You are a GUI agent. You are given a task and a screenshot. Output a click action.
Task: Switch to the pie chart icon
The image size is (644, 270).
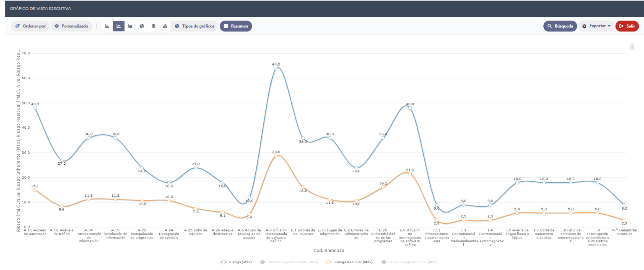coord(142,26)
